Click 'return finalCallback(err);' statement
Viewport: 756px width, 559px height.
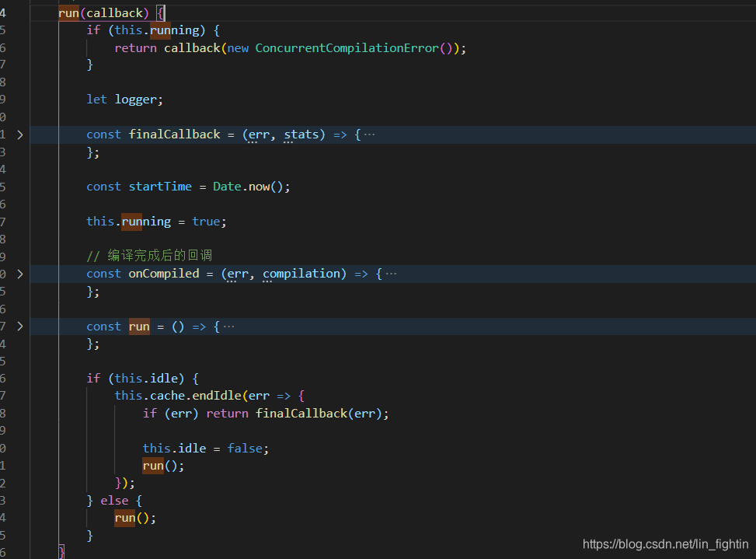(x=298, y=414)
